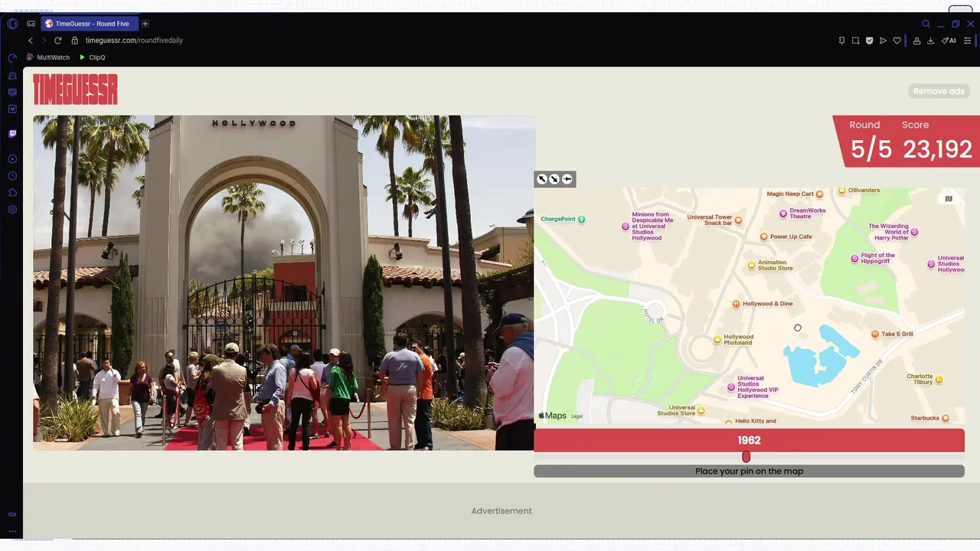Click the GX sidebar bottom icon
980x551 pixels.
point(12,515)
